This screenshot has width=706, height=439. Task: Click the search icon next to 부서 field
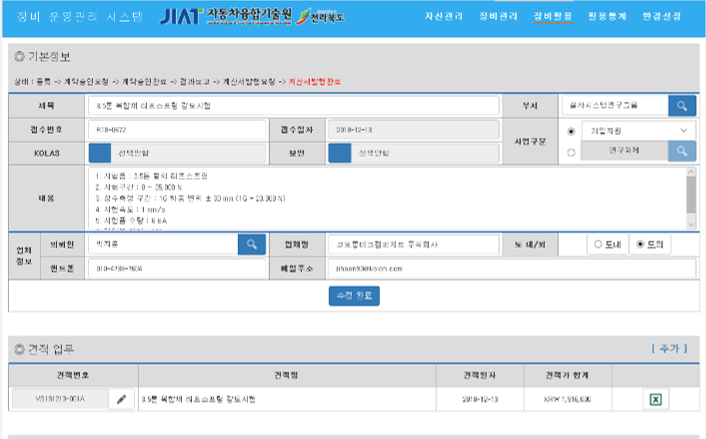[x=681, y=105]
